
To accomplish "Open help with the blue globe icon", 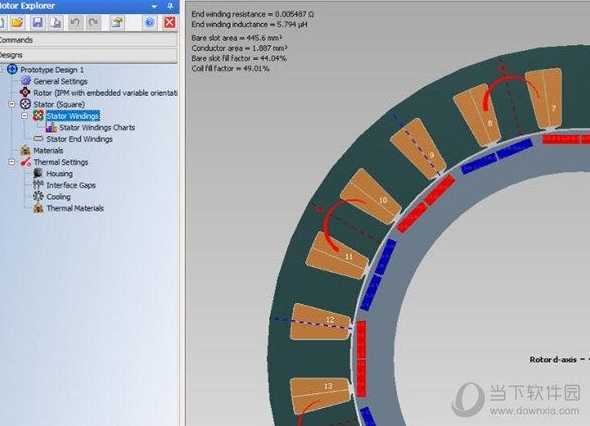I will 149,23.
